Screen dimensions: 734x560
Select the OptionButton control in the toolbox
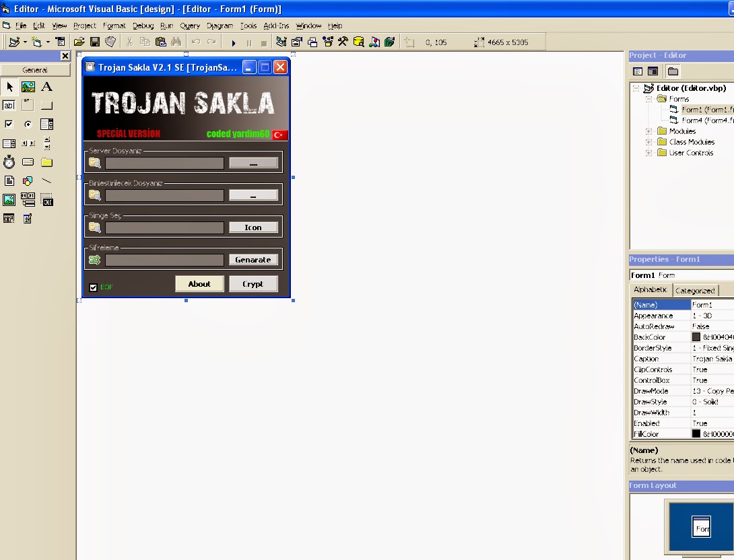point(28,124)
